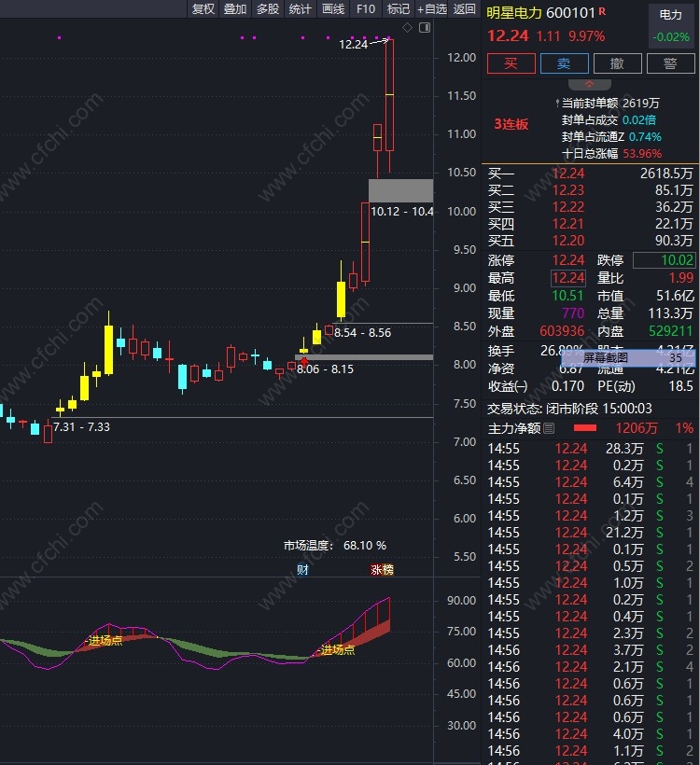This screenshot has height=765, width=700.
Task: Click the 市值 value 51.6亿
Action: pyautogui.click(x=675, y=296)
